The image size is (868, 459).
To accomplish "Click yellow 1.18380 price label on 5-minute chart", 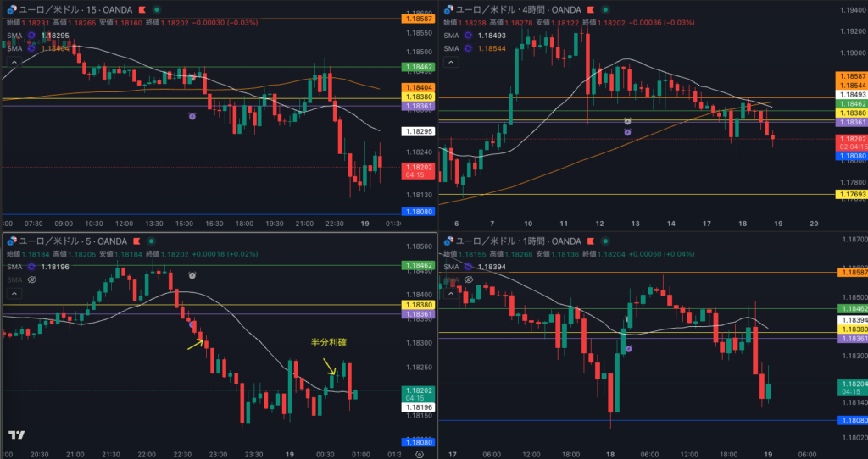I will coord(418,305).
